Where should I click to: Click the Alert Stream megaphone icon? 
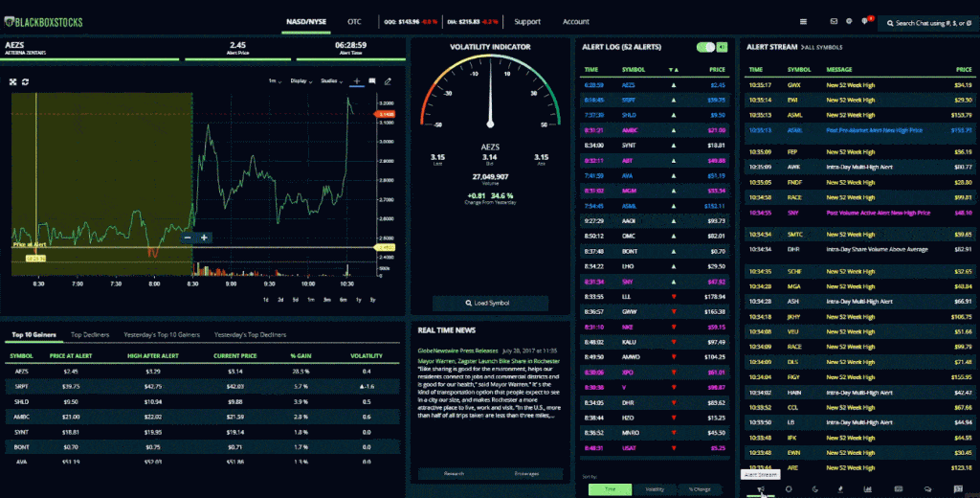pos(761,489)
